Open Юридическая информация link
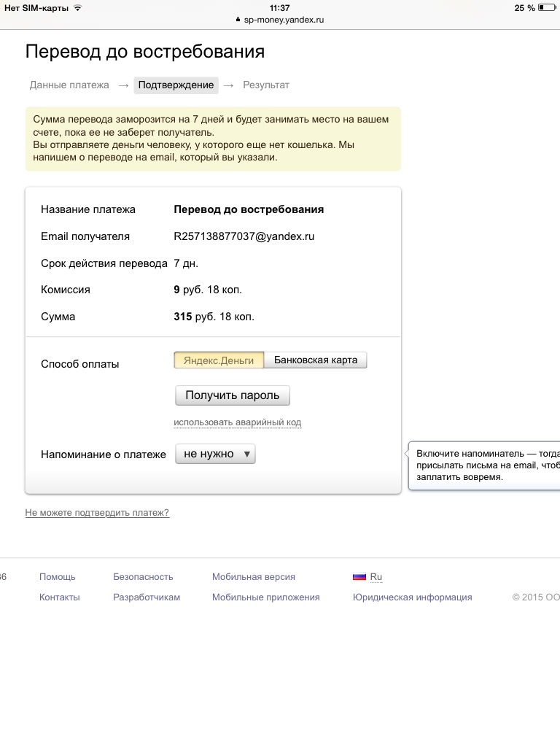This screenshot has height=747, width=560. tap(412, 597)
